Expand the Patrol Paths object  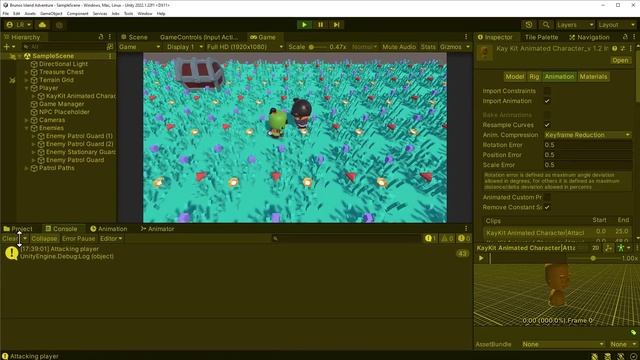pos(27,168)
